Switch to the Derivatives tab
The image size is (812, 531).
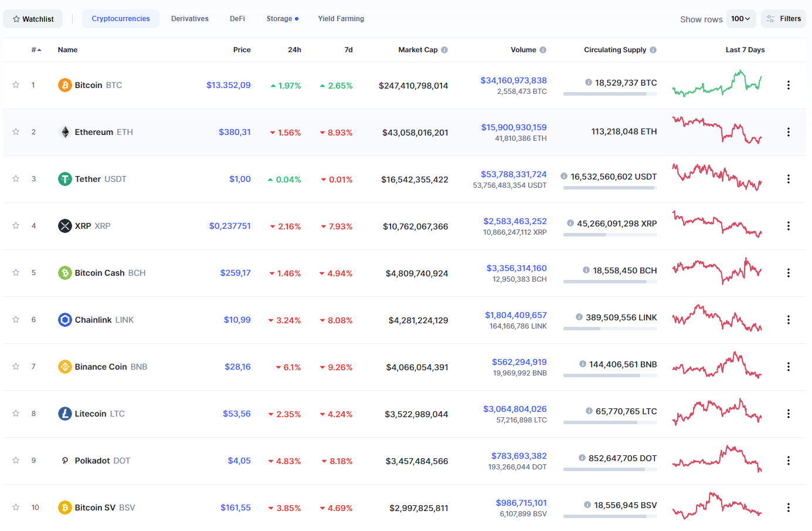pyautogui.click(x=189, y=19)
